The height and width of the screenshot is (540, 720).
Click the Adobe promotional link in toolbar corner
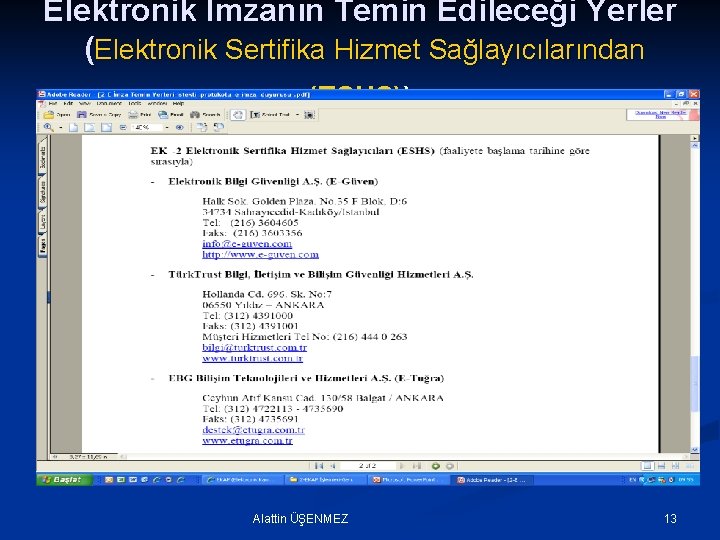tap(660, 114)
